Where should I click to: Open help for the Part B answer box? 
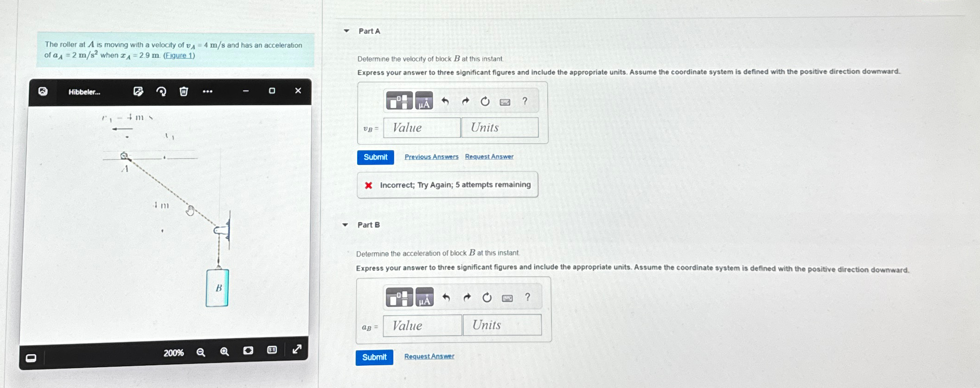[x=527, y=297]
